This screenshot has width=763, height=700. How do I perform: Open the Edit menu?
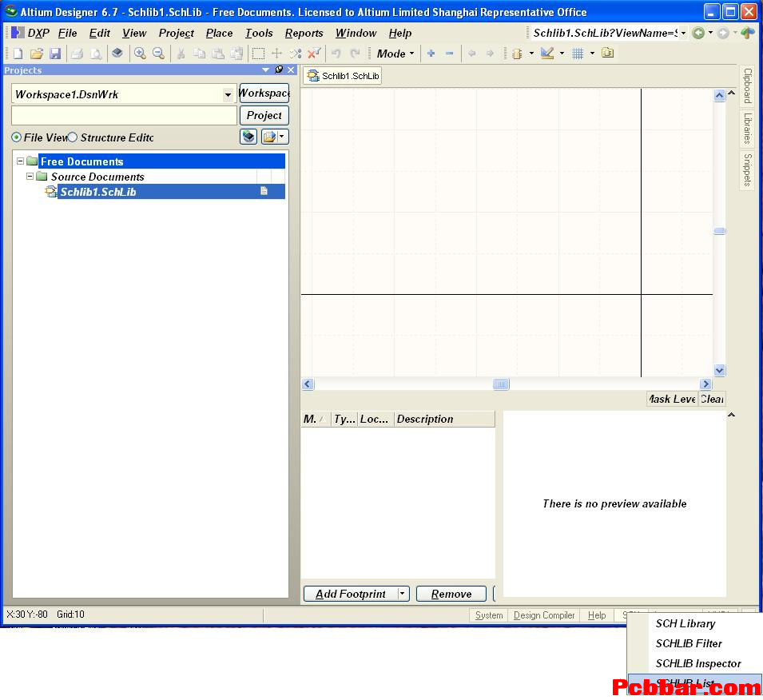[x=100, y=33]
